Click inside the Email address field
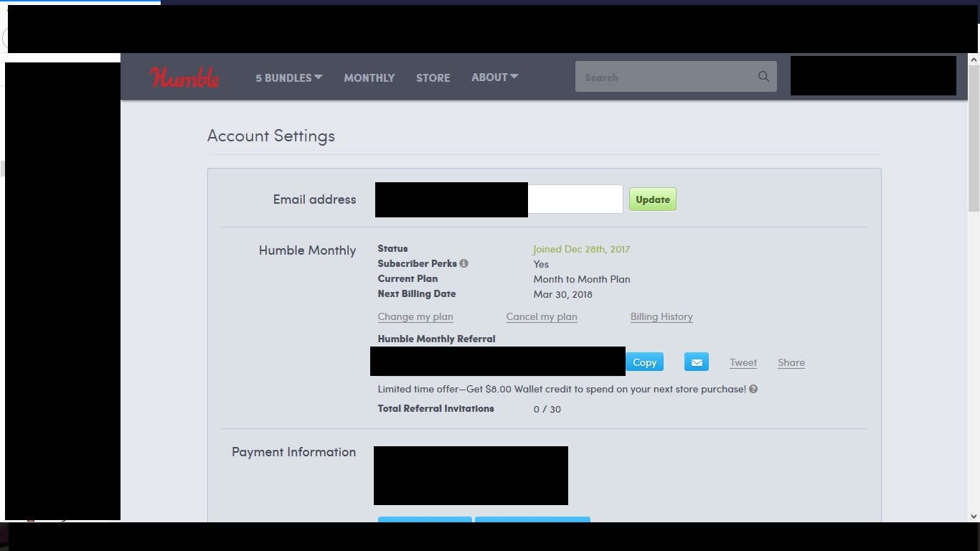Viewport: 980px width, 551px height. tap(499, 199)
